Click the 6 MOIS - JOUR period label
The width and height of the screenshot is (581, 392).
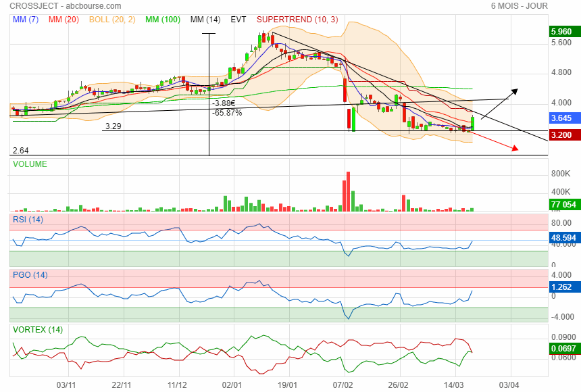[x=519, y=6]
